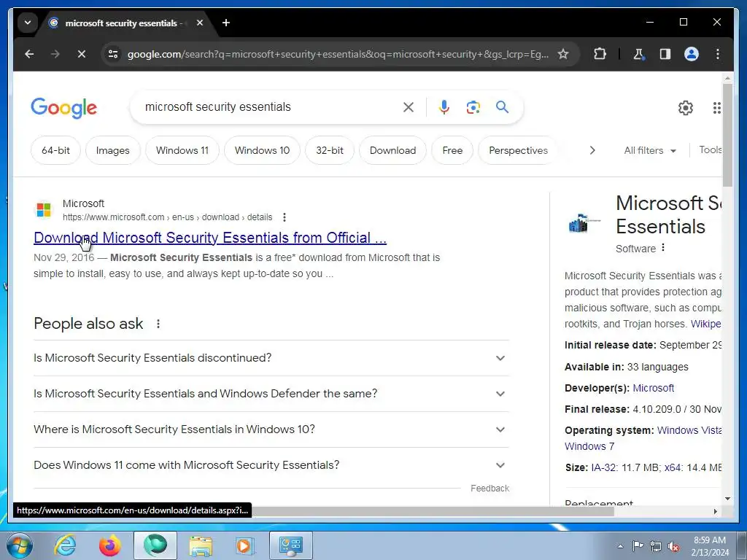Search by image using Google Lens icon

pyautogui.click(x=473, y=107)
